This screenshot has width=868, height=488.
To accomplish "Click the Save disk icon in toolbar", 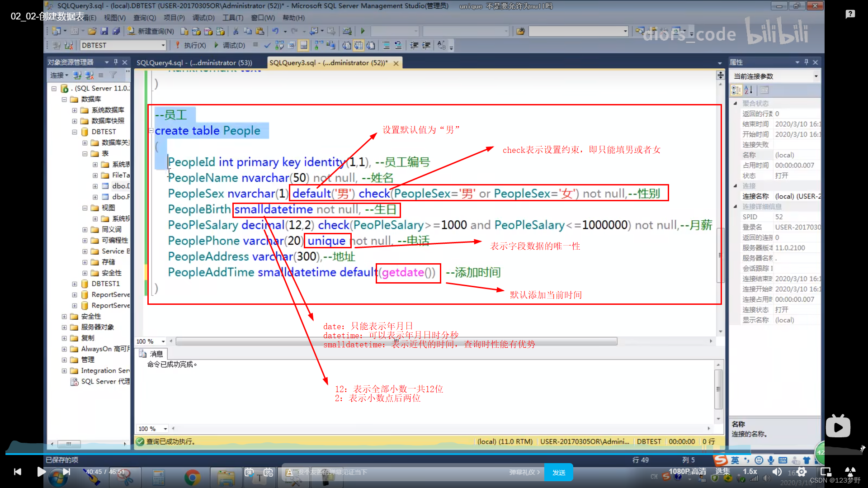I will [x=104, y=31].
